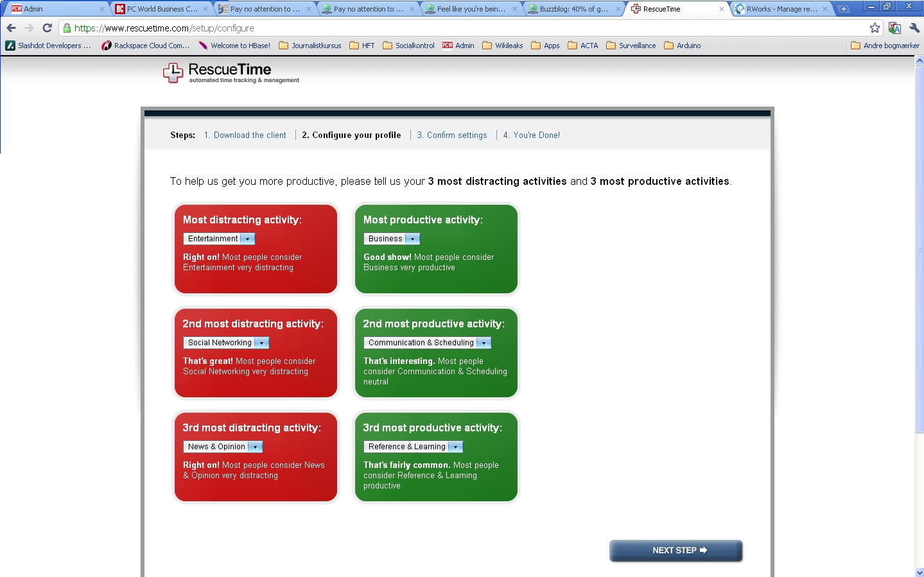Go to step 4 You're Done!
924x577 pixels.
point(532,135)
